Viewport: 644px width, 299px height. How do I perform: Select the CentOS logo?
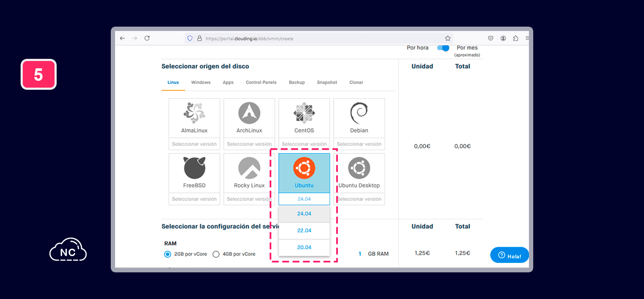[304, 113]
